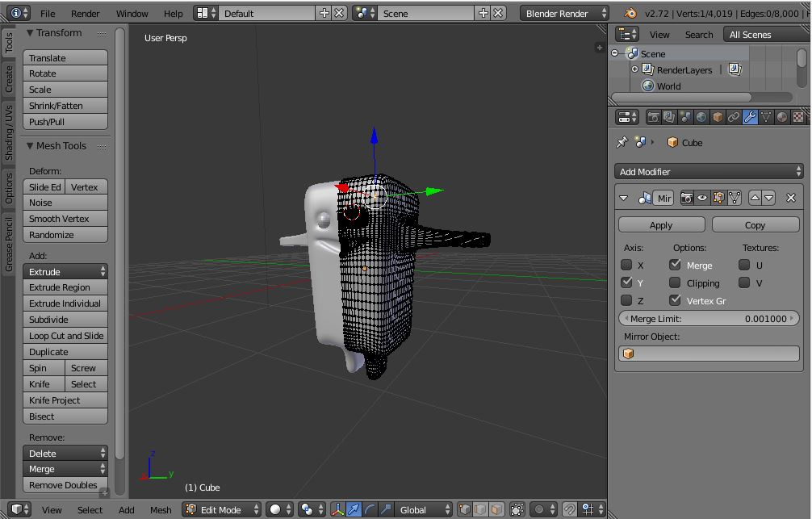Switch to edge select mode icon
The image size is (812, 519).
click(x=480, y=509)
